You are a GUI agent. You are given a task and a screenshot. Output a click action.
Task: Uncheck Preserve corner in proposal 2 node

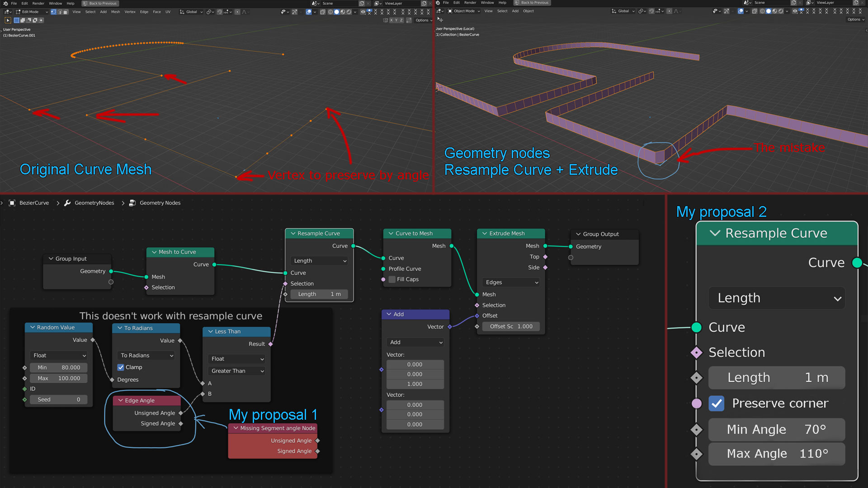717,403
